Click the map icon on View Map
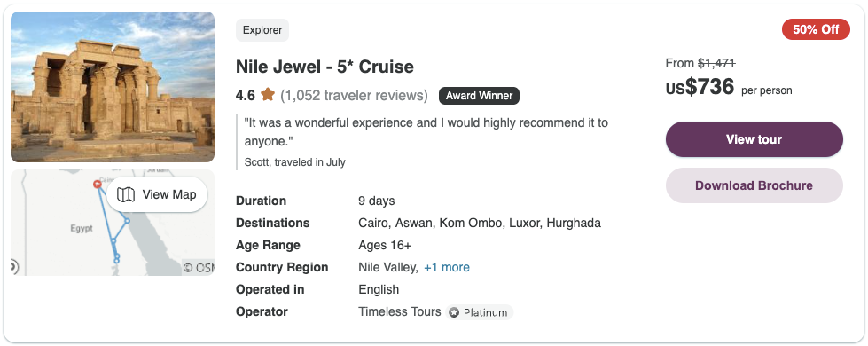The height and width of the screenshot is (346, 868). (126, 194)
